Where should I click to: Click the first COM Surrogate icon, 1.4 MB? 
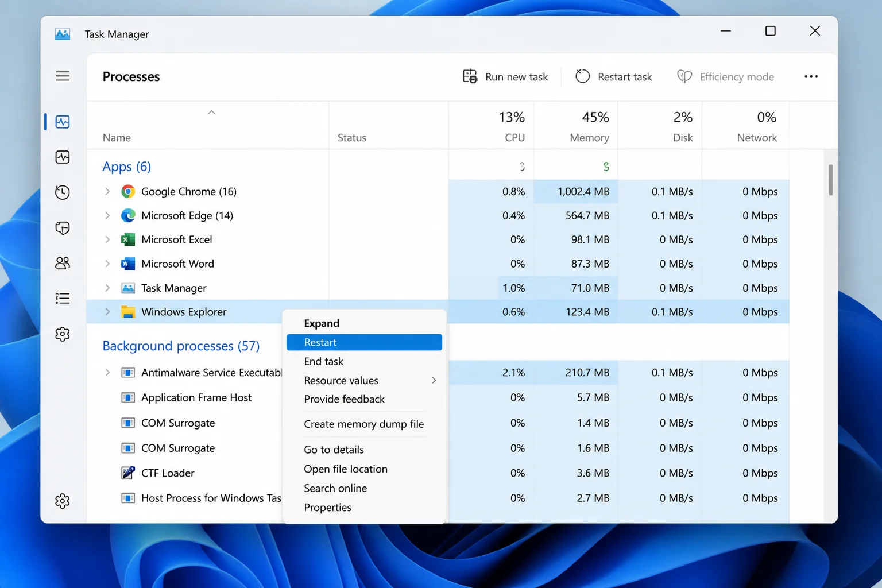point(128,423)
